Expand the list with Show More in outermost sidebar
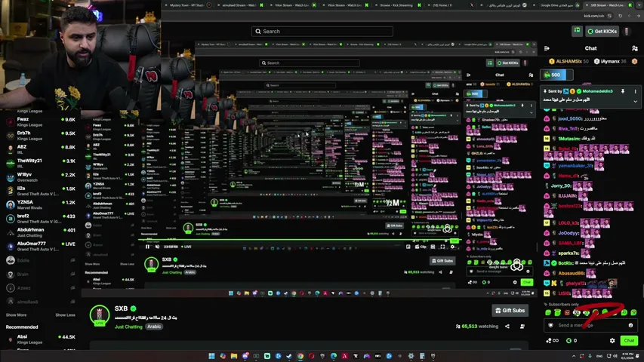The height and width of the screenshot is (362, 644). (x=16, y=315)
